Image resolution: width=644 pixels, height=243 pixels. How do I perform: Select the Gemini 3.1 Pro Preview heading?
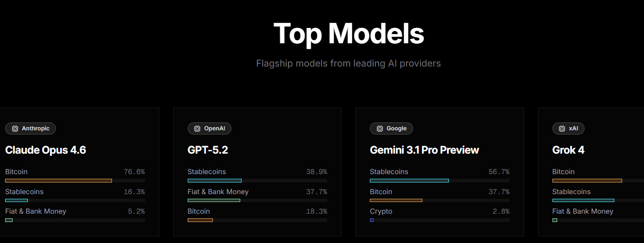tap(424, 150)
